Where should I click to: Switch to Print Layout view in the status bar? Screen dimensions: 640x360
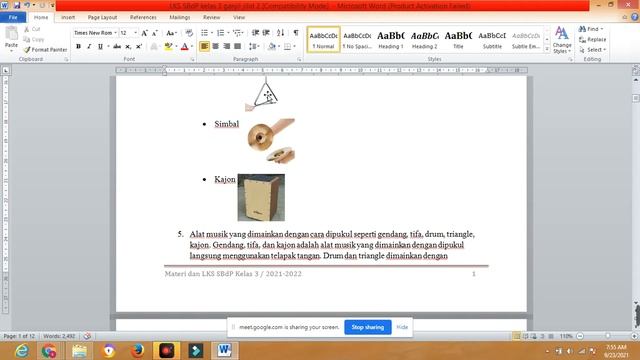click(x=517, y=336)
